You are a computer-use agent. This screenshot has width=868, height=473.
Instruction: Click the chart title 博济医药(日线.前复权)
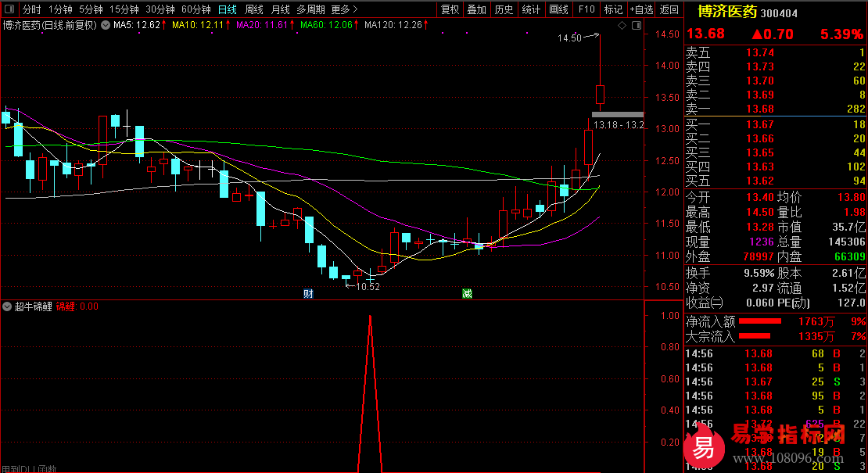(x=50, y=25)
